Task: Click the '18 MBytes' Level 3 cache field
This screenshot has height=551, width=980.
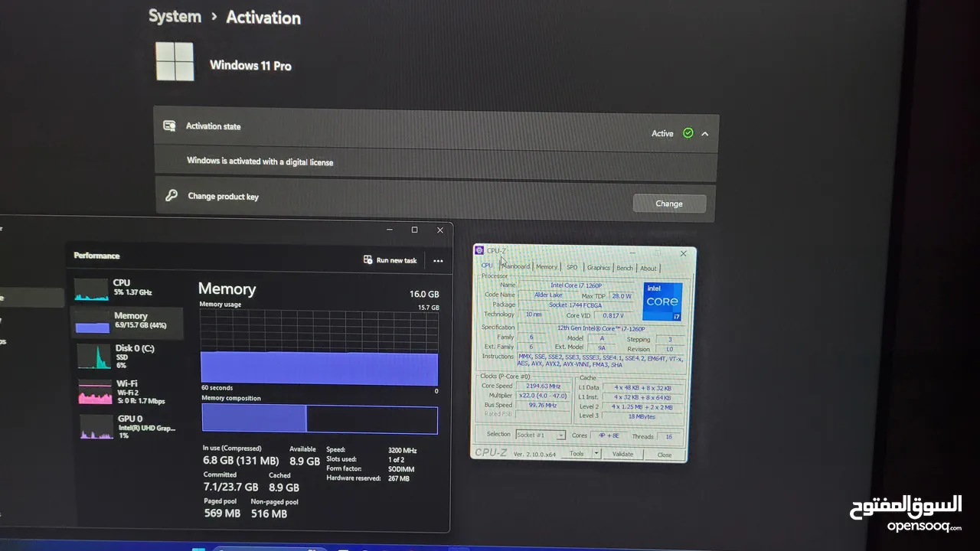Action: point(642,416)
